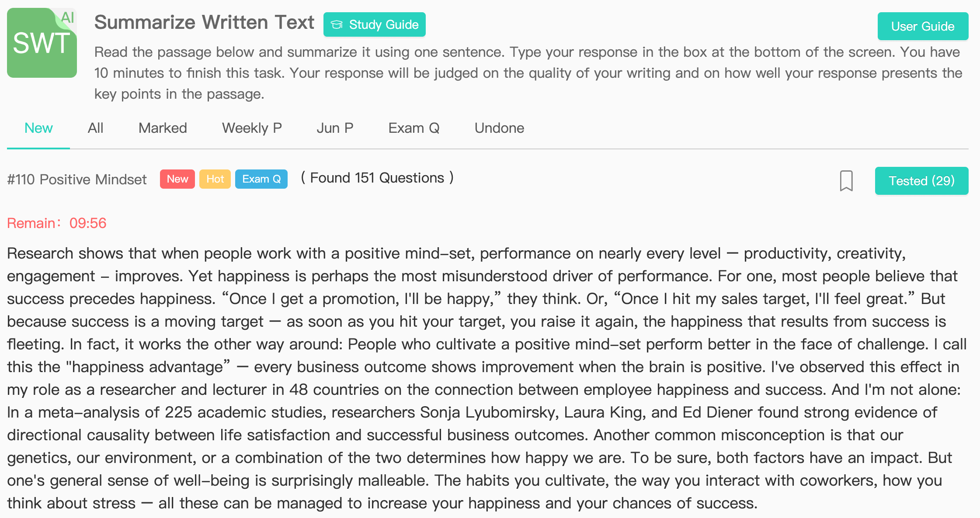Toggle the bookmark icon for this question
The width and height of the screenshot is (980, 518).
846,181
